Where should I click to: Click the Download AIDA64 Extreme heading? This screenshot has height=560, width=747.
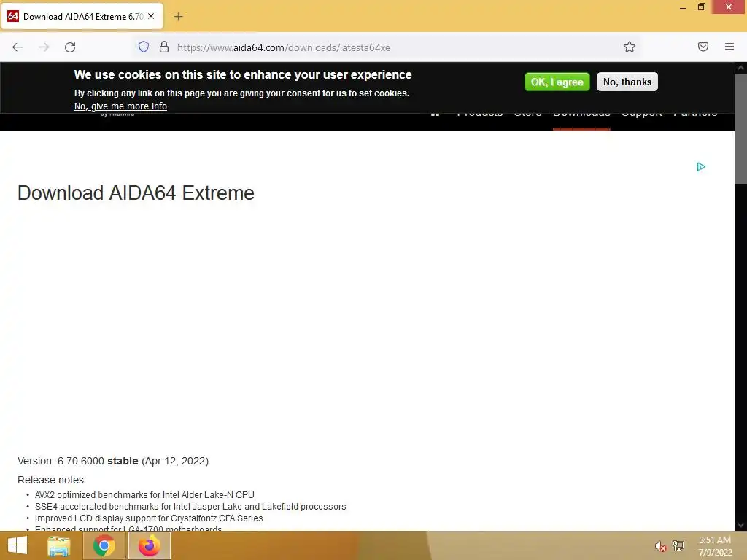point(136,192)
